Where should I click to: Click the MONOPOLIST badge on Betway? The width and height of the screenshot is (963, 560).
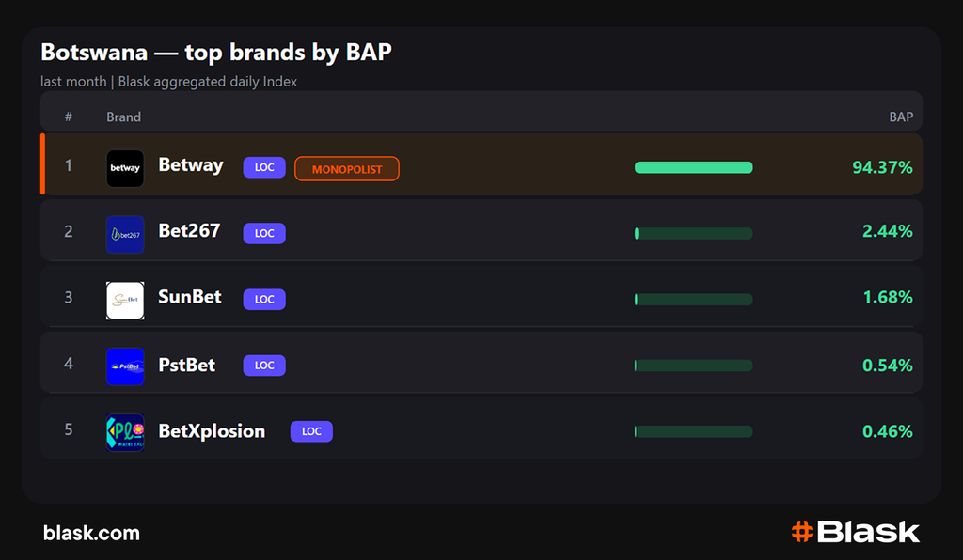pos(347,169)
